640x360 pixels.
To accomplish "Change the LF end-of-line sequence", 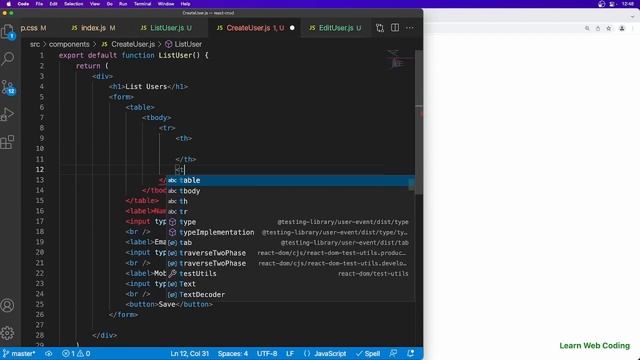I will 290,353.
